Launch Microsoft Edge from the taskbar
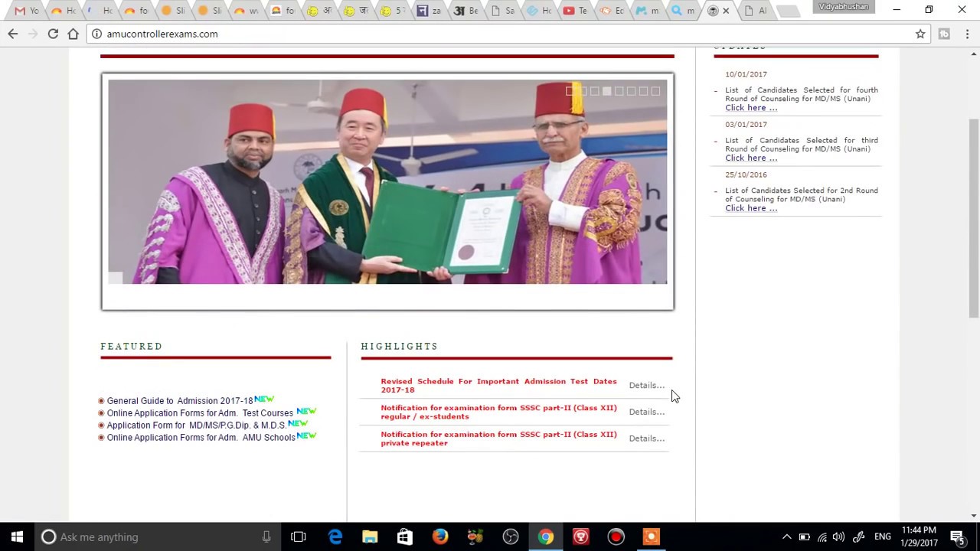980x551 pixels. [335, 536]
